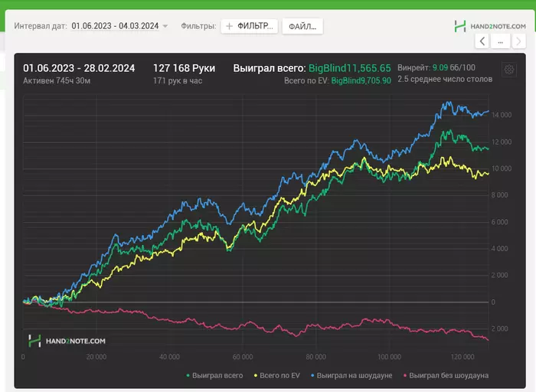The width and height of the screenshot is (536, 392).
Task: Click the Hand2Note logo at top right
Action: tap(490, 26)
